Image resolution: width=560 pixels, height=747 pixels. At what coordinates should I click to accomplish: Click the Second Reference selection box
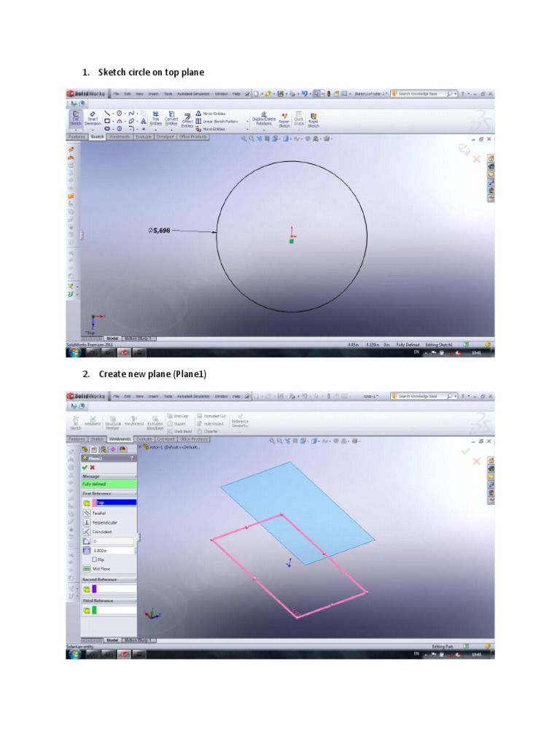click(114, 589)
